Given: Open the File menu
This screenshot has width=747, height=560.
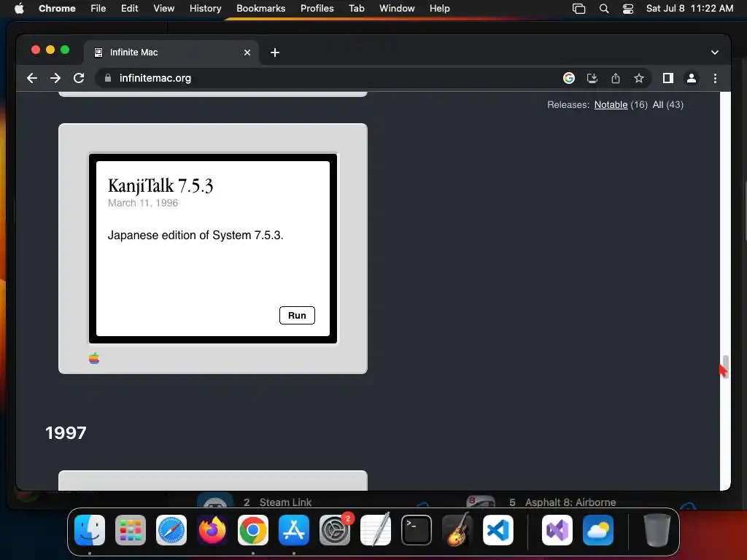Looking at the screenshot, I should click(x=98, y=8).
